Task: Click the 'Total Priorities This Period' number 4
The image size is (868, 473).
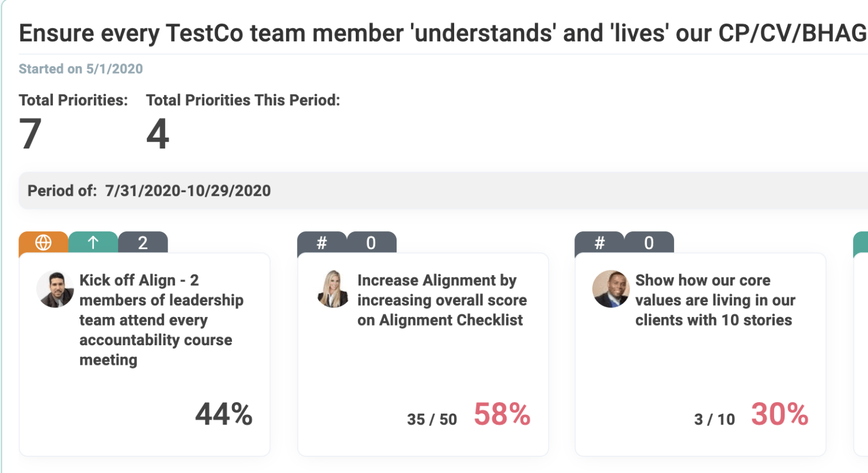Action: 158,134
